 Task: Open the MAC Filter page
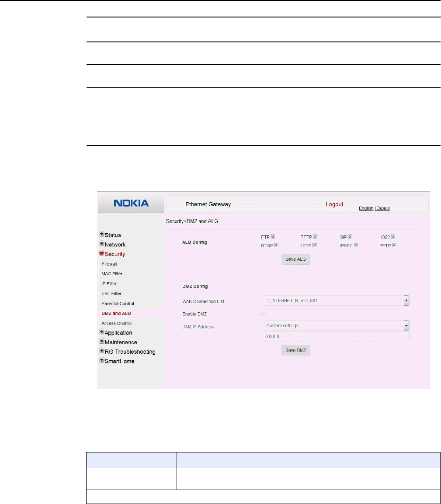pyautogui.click(x=112, y=273)
